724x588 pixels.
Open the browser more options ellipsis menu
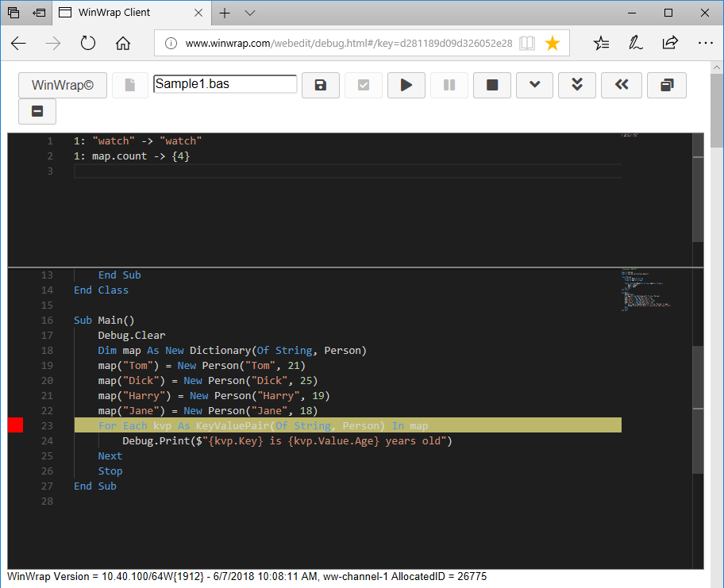(704, 44)
